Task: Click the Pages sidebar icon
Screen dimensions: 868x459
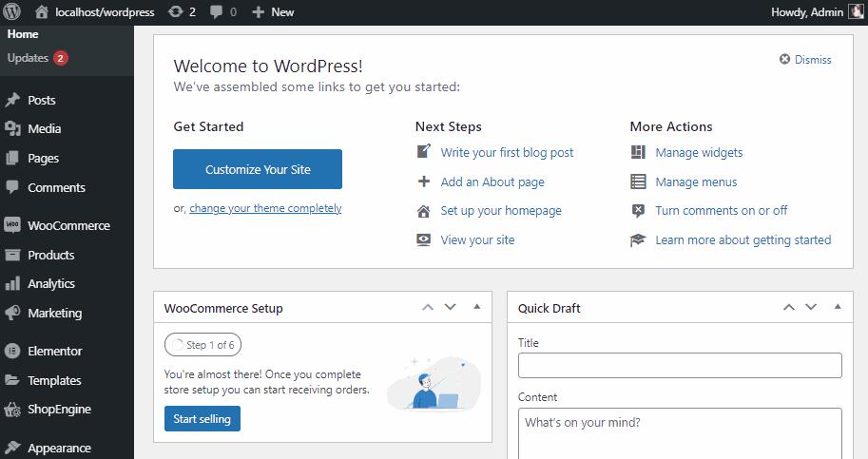Action: pyautogui.click(x=12, y=158)
